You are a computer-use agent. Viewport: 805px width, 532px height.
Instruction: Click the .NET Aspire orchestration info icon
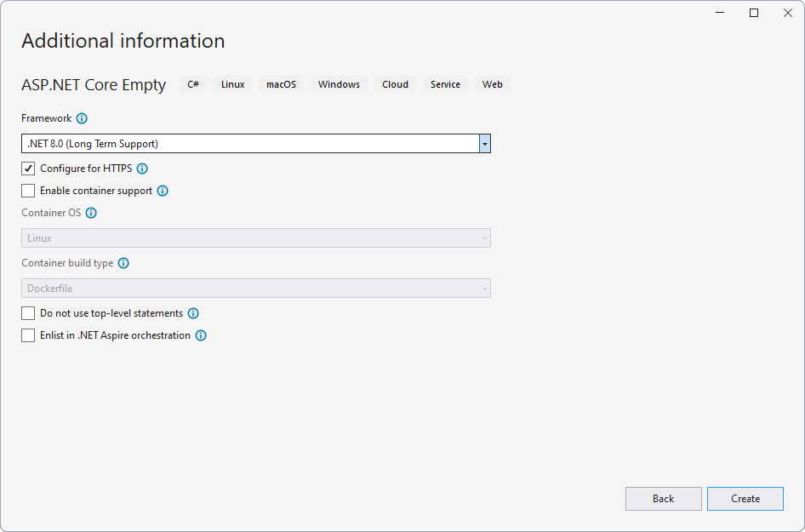point(201,335)
